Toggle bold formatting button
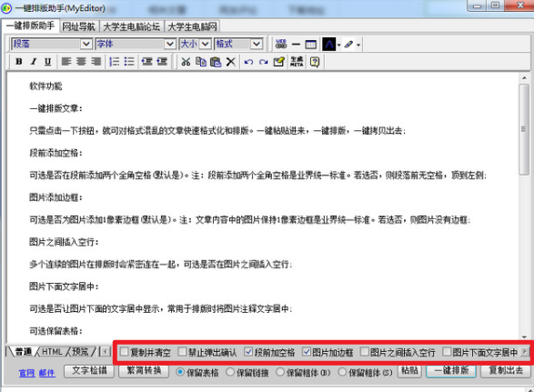 click(19, 62)
